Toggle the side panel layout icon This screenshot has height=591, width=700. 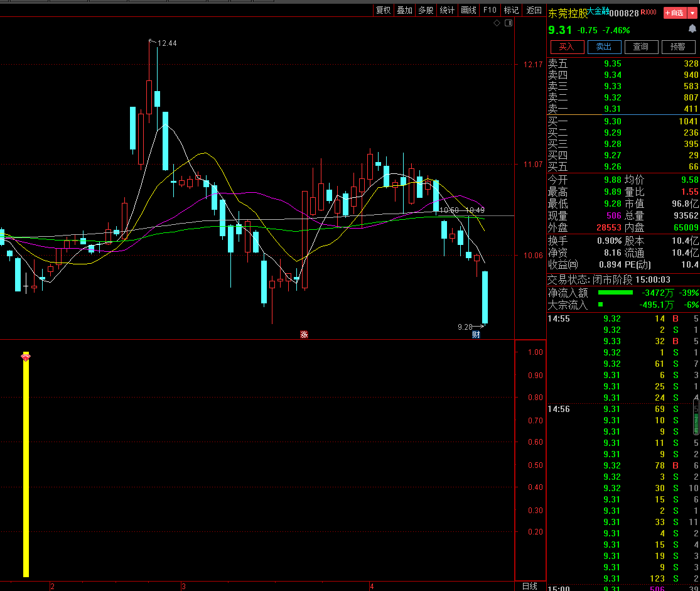pos(508,23)
